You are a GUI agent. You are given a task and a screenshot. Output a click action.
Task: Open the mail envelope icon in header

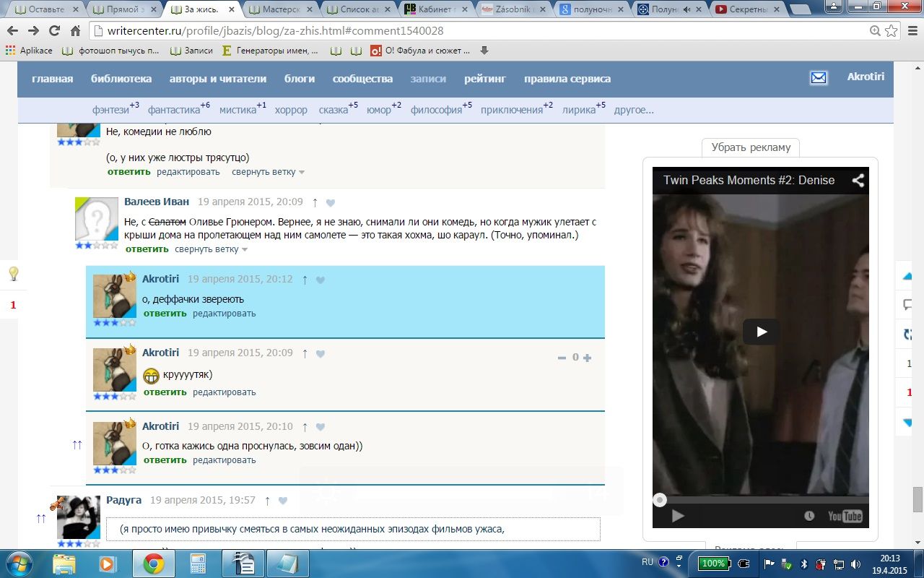[x=819, y=78]
